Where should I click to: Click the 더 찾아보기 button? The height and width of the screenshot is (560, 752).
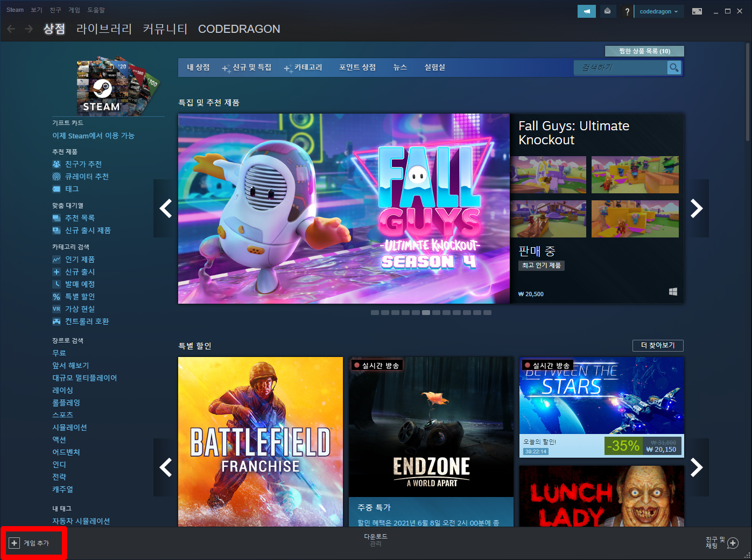[x=658, y=345]
